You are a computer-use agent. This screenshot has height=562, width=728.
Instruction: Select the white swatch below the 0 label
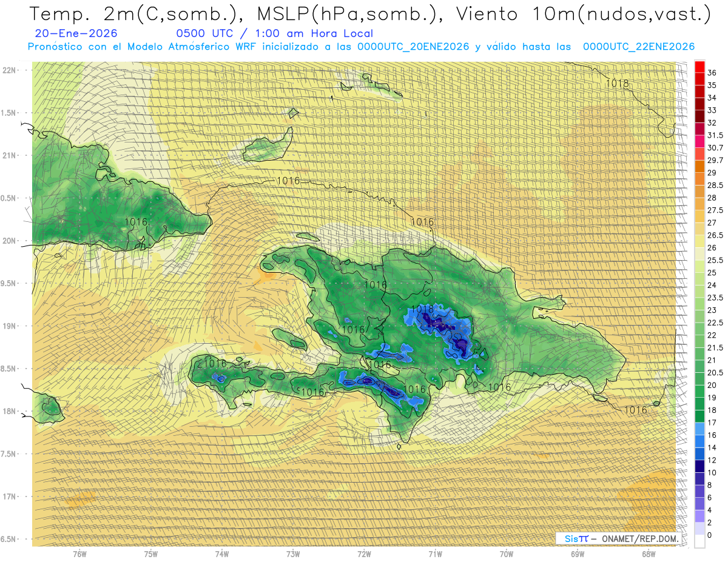(x=699, y=541)
